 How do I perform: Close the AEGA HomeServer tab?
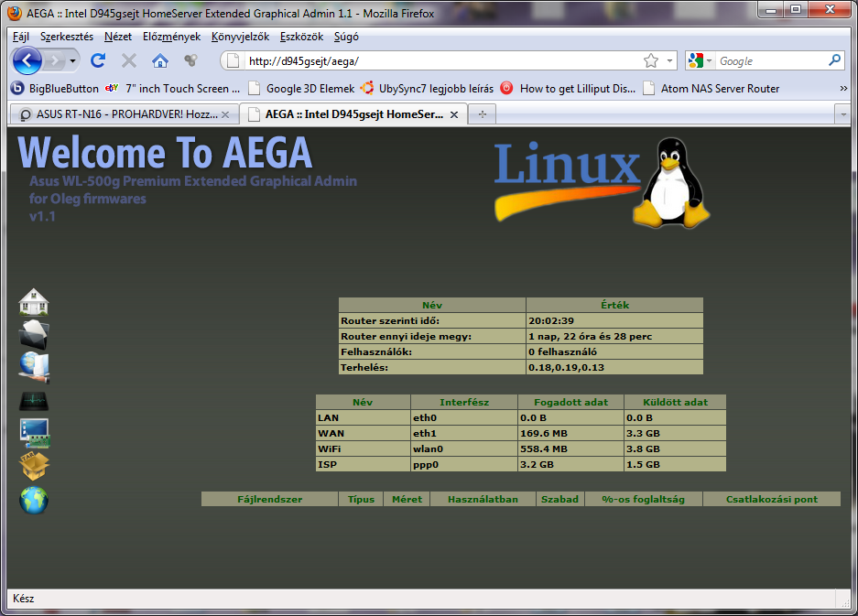point(453,114)
